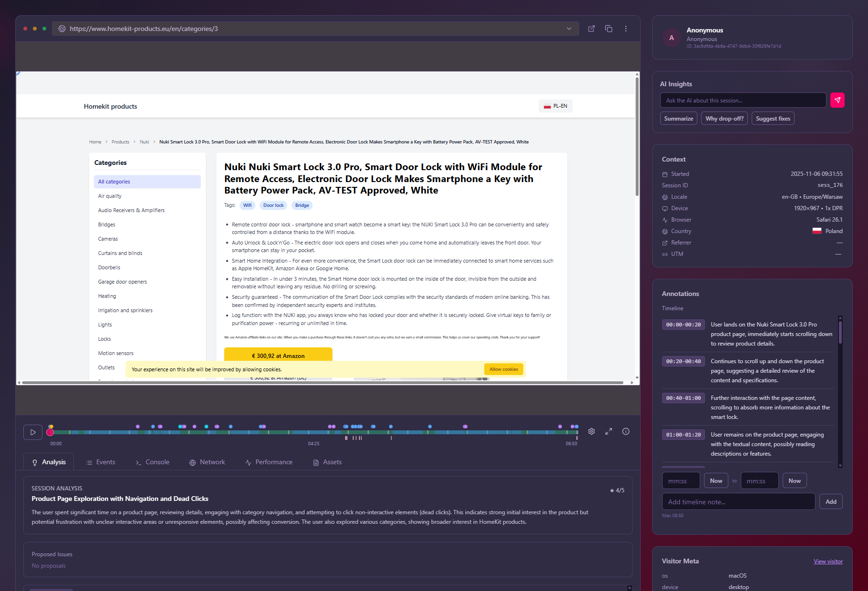Open three-dot menu in replay browser bar
Screen dimensions: 868x591
click(626, 29)
